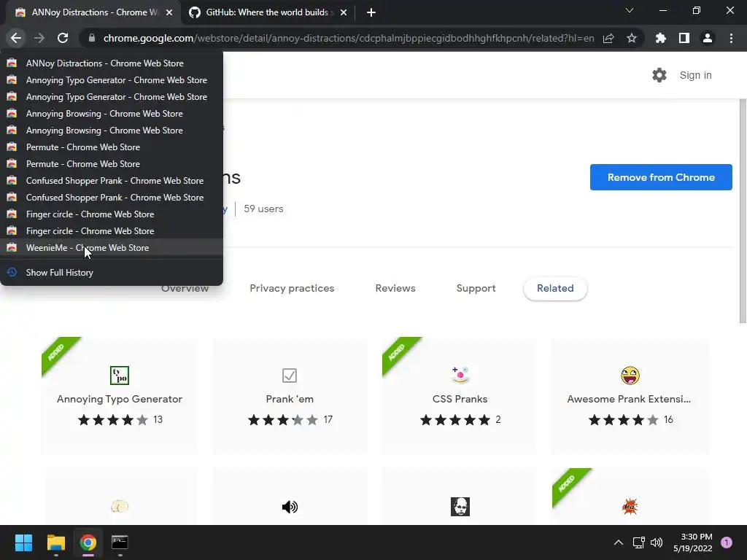Open the taskbar clock and date

coord(693,542)
